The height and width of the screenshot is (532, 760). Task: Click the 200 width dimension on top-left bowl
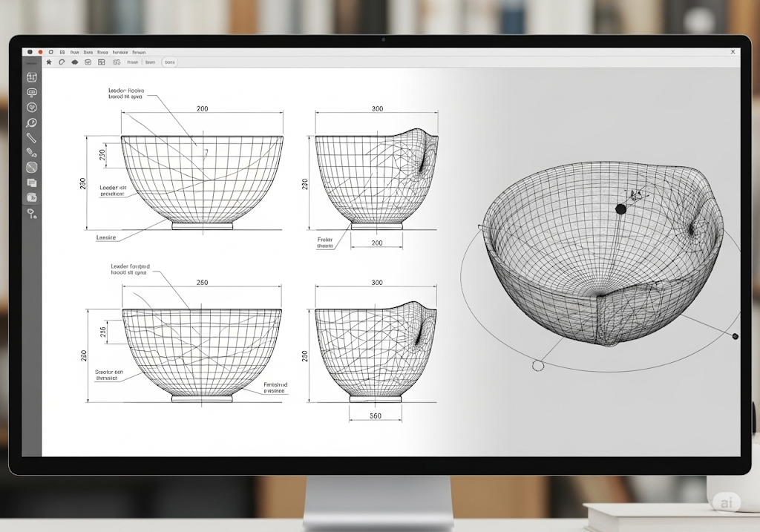tap(202, 108)
